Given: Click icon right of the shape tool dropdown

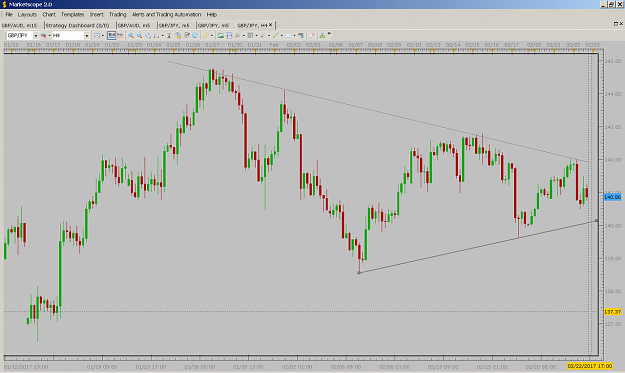Looking at the screenshot, I should point(301,35).
